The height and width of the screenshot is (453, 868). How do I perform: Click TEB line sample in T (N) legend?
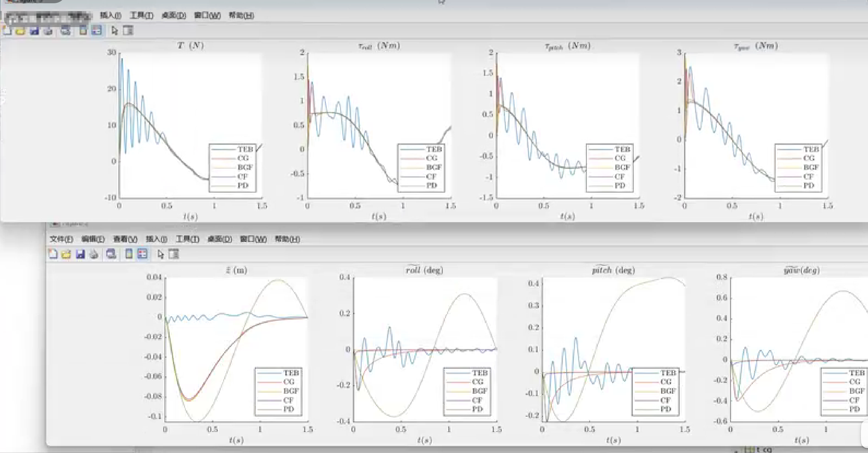pyautogui.click(x=223, y=149)
